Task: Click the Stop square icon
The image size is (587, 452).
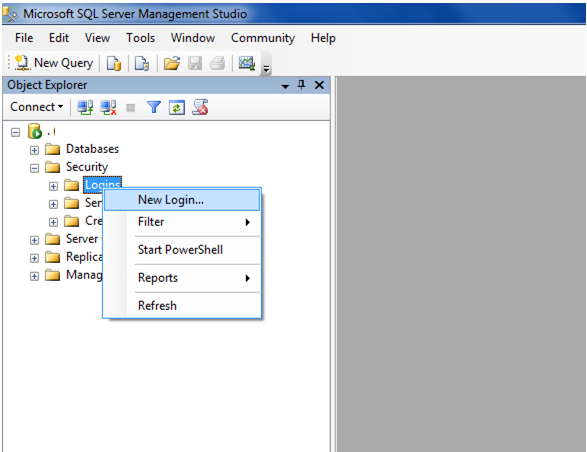Action: [131, 108]
